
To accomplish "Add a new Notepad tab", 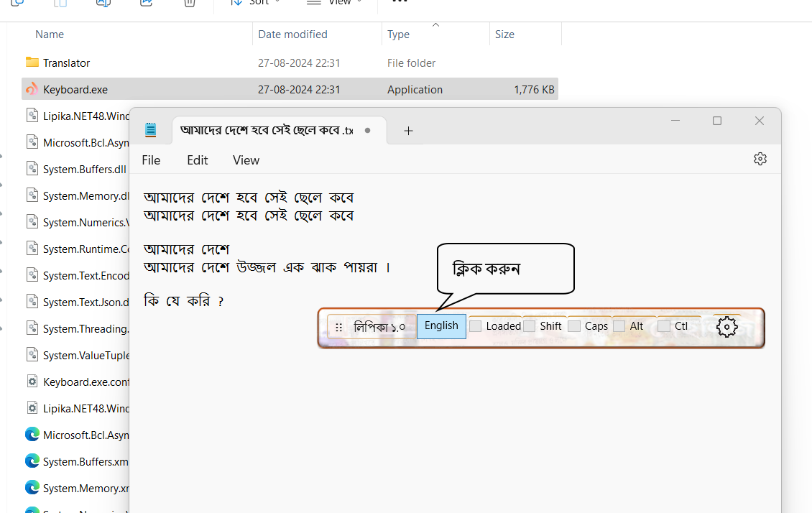I will pos(408,131).
